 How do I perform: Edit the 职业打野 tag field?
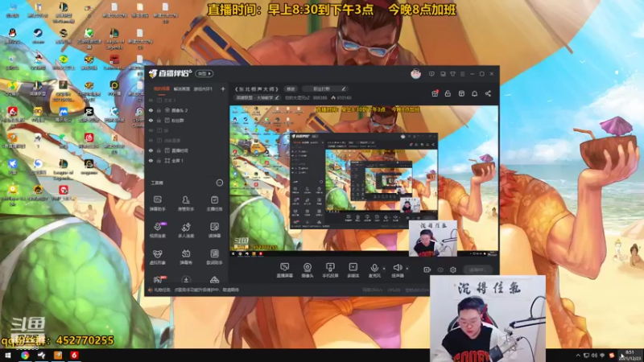point(325,88)
